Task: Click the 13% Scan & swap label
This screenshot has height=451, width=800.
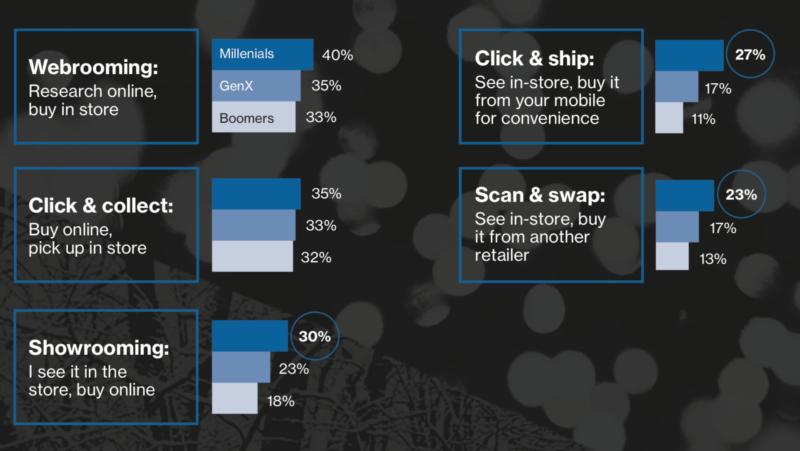Action: [713, 259]
